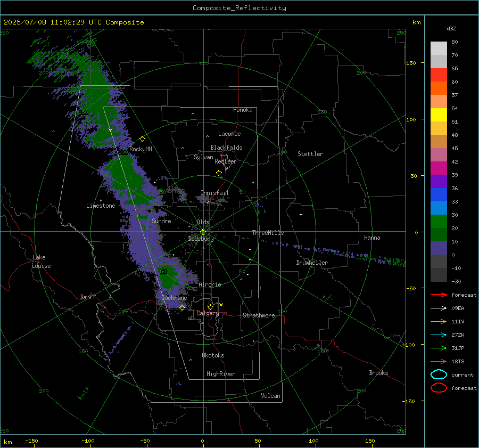This screenshot has width=479, height=448.
Task: Click the RockyMH label
Action: (x=141, y=149)
